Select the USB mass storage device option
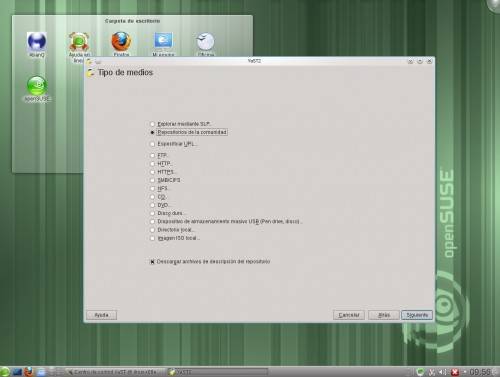Image resolution: width=500 pixels, height=377 pixels. pos(152,222)
